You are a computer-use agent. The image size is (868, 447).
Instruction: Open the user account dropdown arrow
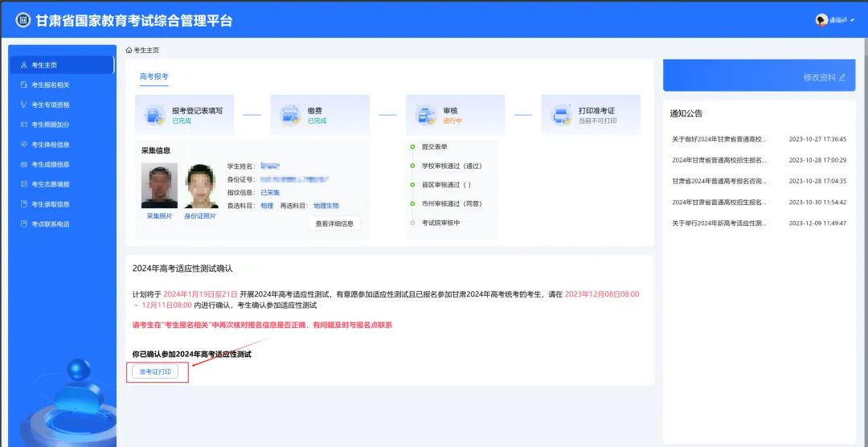point(853,21)
